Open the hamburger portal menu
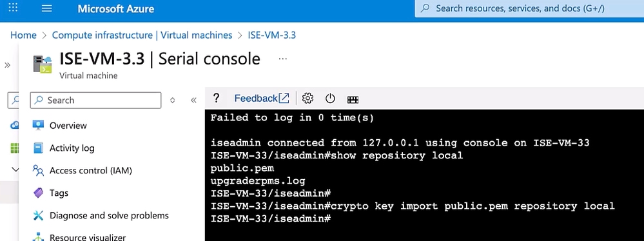644x241 pixels. (x=47, y=8)
